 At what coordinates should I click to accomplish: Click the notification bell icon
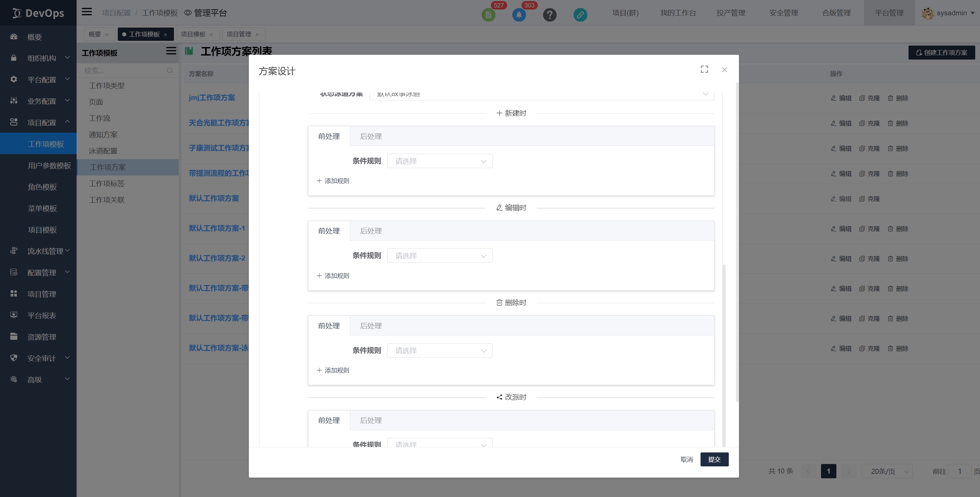(x=519, y=14)
